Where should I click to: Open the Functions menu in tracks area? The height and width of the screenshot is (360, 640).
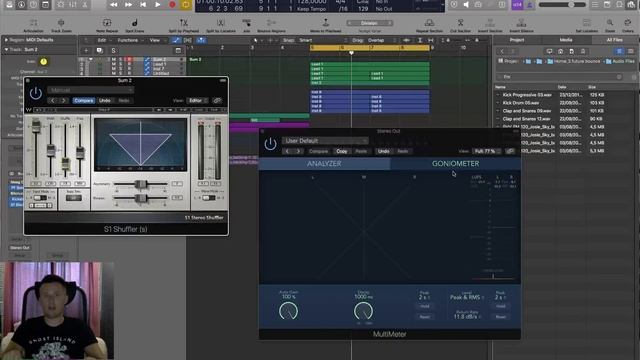[129, 40]
